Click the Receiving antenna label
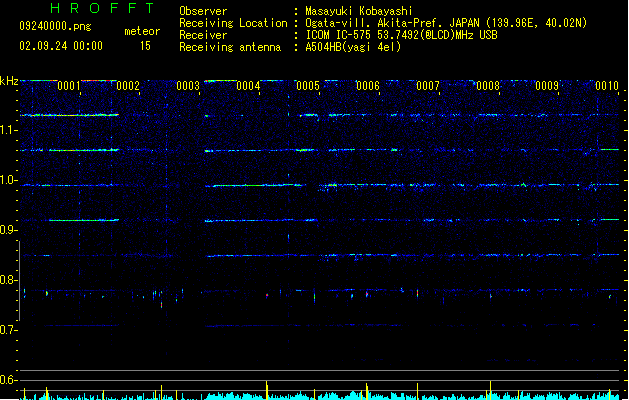The image size is (629, 400). pos(230,47)
